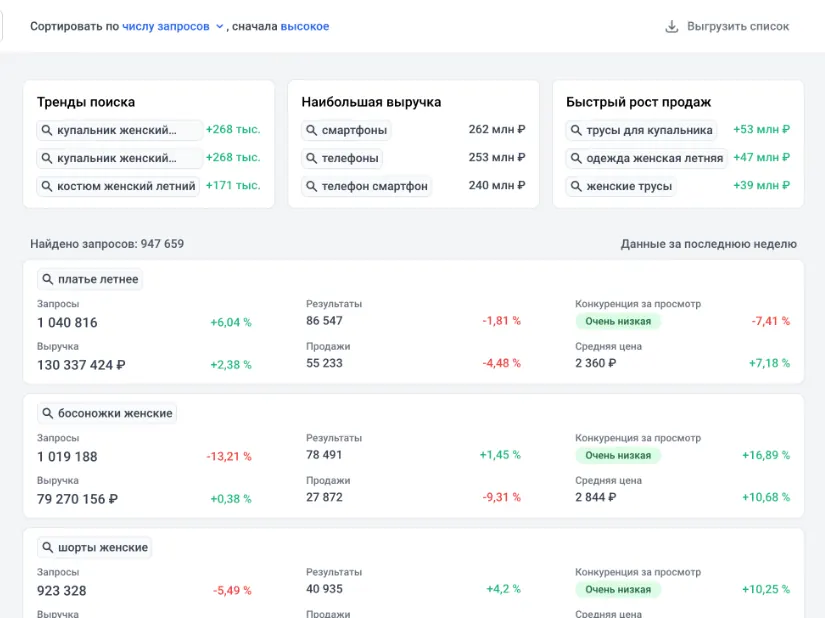This screenshot has height=618, width=825.
Task: Click the Тренды поиска heading
Action: tap(86, 102)
